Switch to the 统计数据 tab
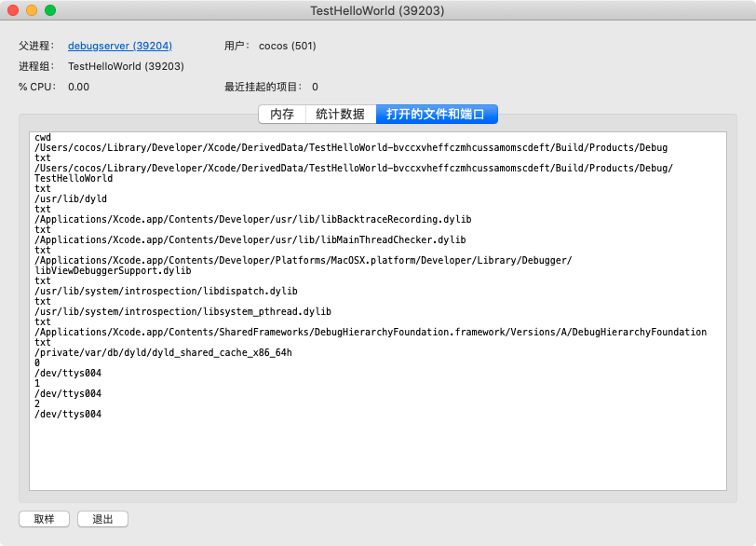Screen dimensions: 756x546 [x=340, y=115]
